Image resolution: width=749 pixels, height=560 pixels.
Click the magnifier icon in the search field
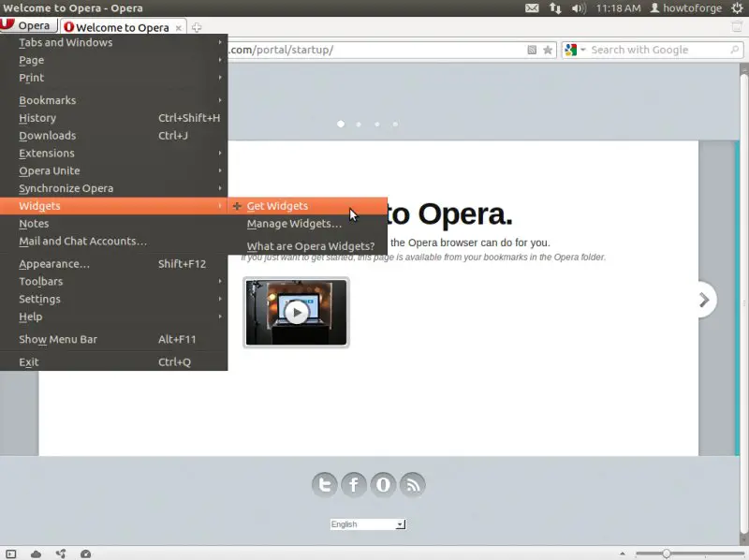[x=735, y=50]
